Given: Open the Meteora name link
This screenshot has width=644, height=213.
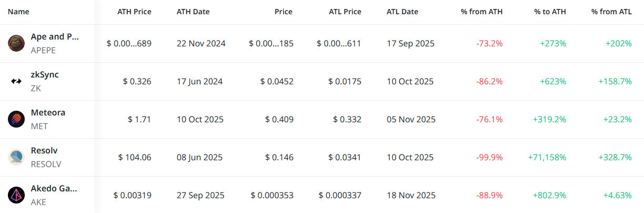Looking at the screenshot, I should coord(48,113).
